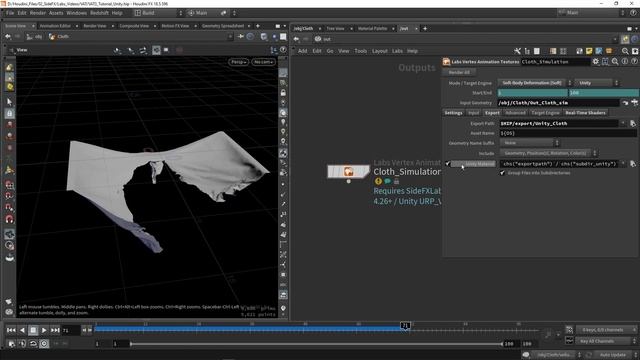
Task: Jump to the Input Geometry operator
Action: click(625, 103)
